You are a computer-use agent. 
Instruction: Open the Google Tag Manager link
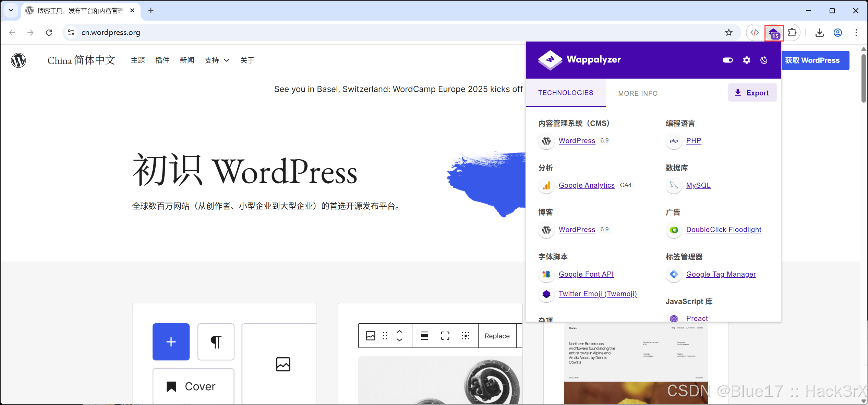(x=721, y=274)
